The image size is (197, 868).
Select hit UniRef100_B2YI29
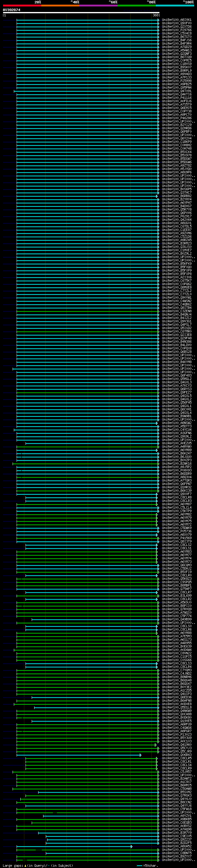click(176, 125)
